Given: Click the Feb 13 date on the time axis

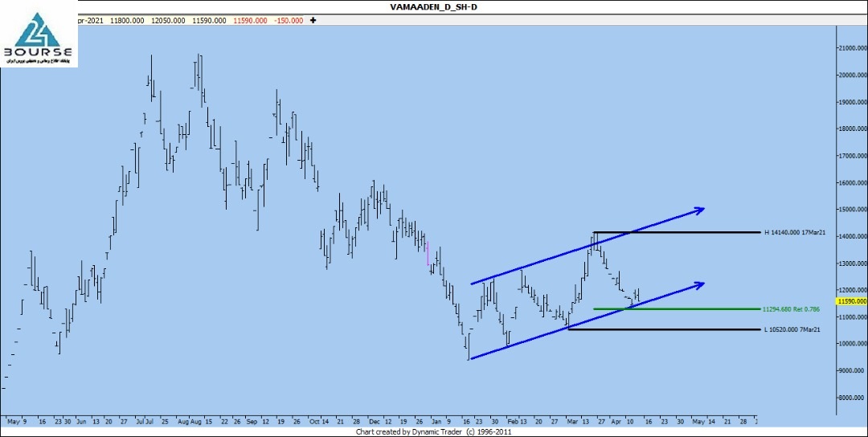Looking at the screenshot, I should click(517, 422).
